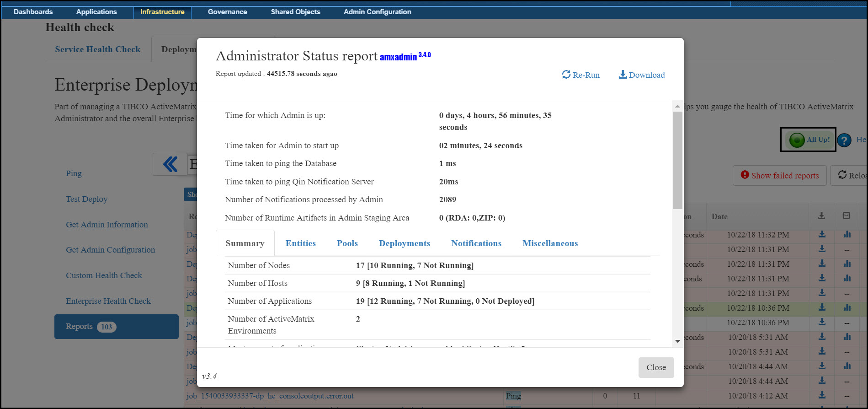Click the value "2089"
The width and height of the screenshot is (868, 409).
coord(447,199)
